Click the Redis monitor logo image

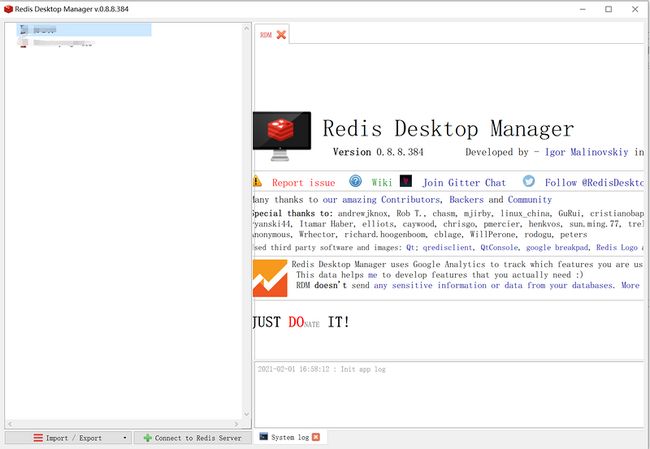pyautogui.click(x=282, y=136)
